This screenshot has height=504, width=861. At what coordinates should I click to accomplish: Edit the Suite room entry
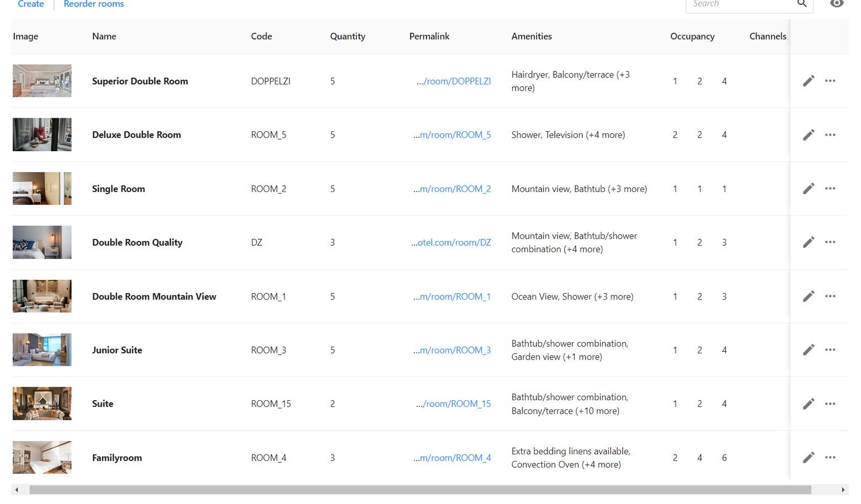pos(808,403)
